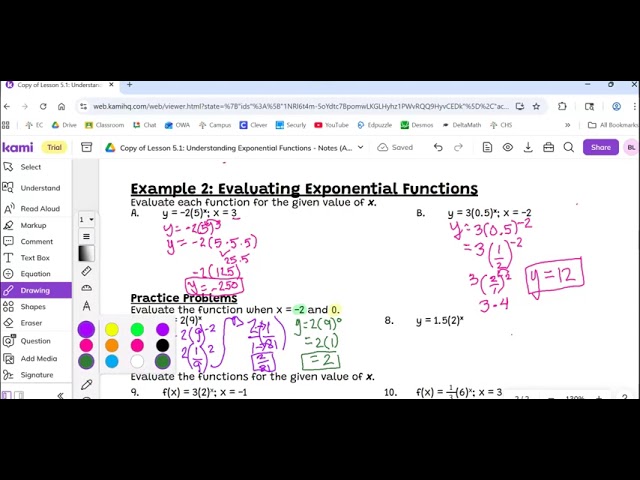Open the Drive bookmark
The image size is (640, 480).
64,125
